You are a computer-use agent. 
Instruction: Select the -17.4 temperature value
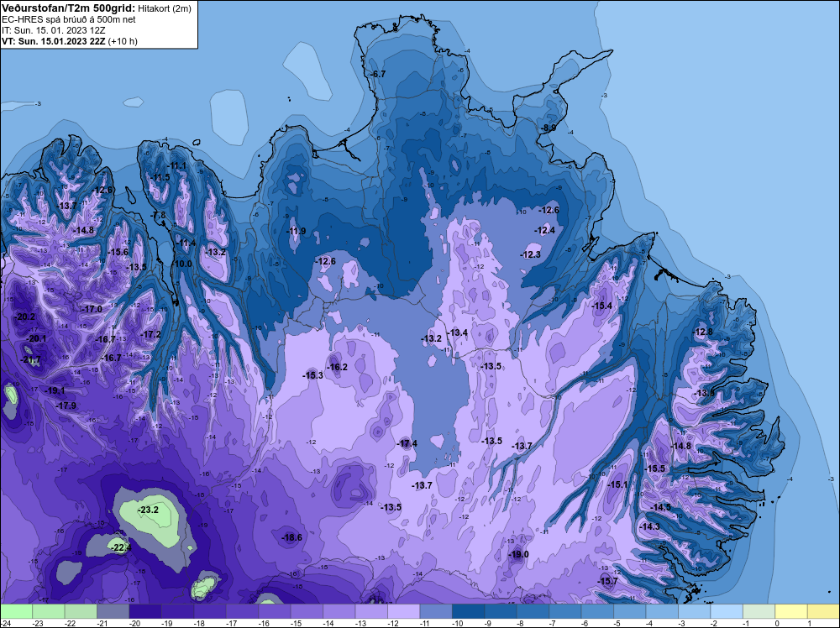click(x=407, y=443)
